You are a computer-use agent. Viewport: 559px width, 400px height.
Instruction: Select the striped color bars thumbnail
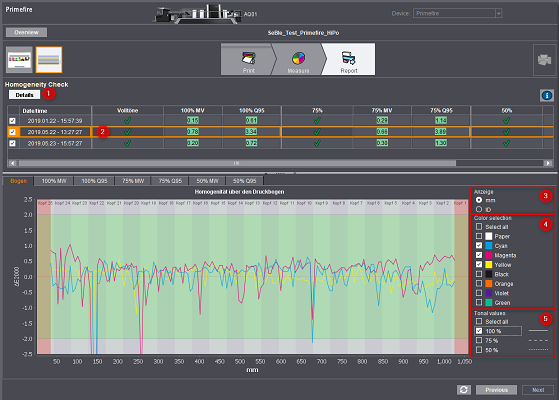click(x=49, y=60)
